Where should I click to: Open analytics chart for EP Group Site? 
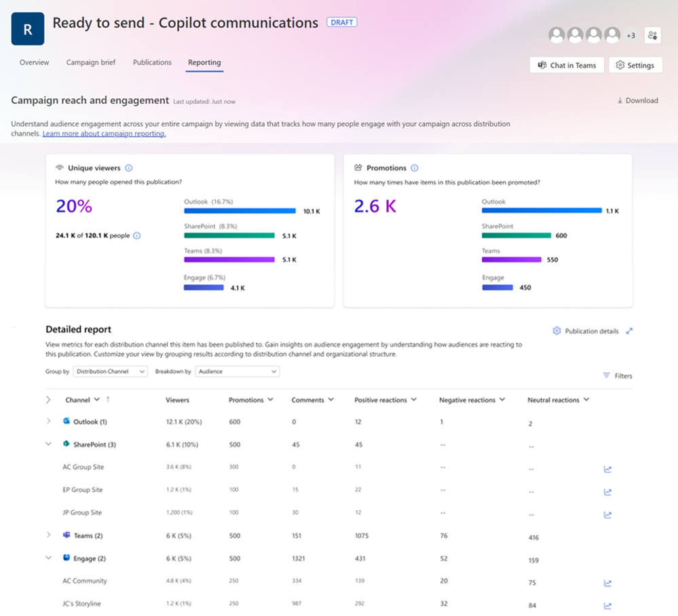coord(607,492)
